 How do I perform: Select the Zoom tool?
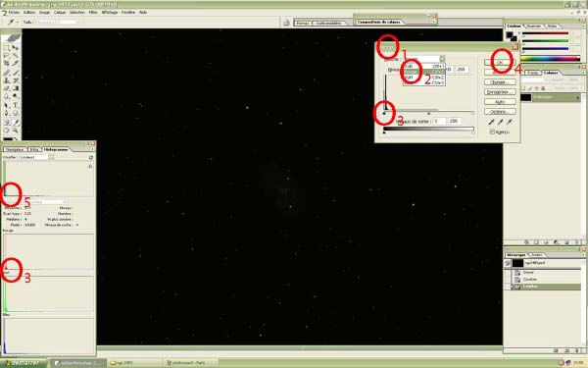(16, 131)
